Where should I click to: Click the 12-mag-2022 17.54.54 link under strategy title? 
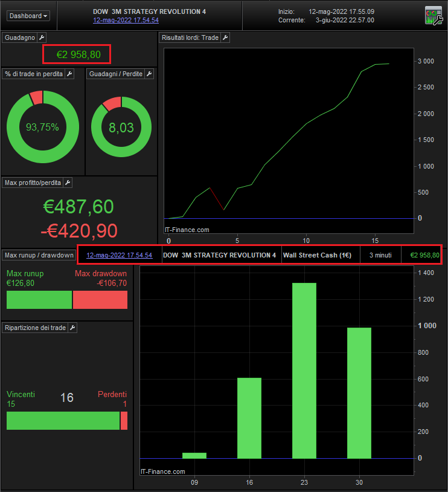[126, 20]
